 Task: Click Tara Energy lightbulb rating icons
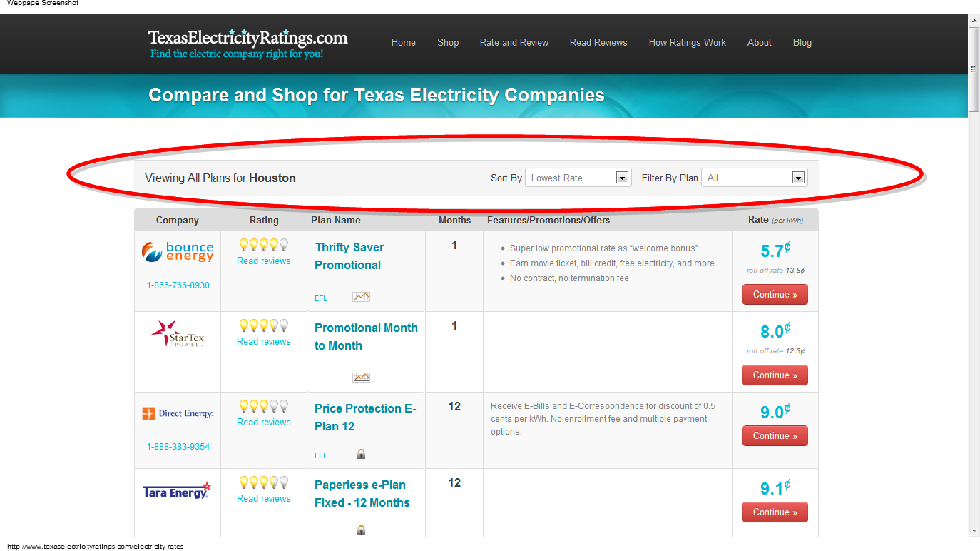pos(264,482)
